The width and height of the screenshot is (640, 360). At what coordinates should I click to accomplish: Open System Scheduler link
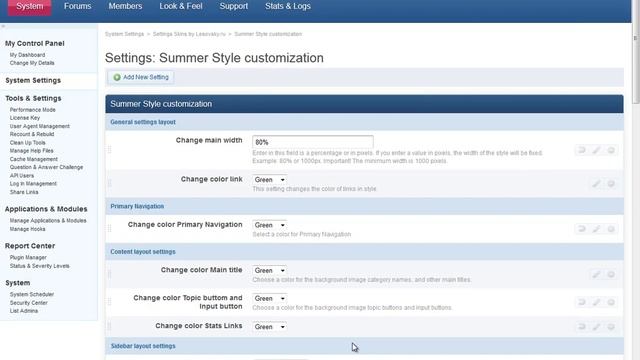[x=32, y=294]
